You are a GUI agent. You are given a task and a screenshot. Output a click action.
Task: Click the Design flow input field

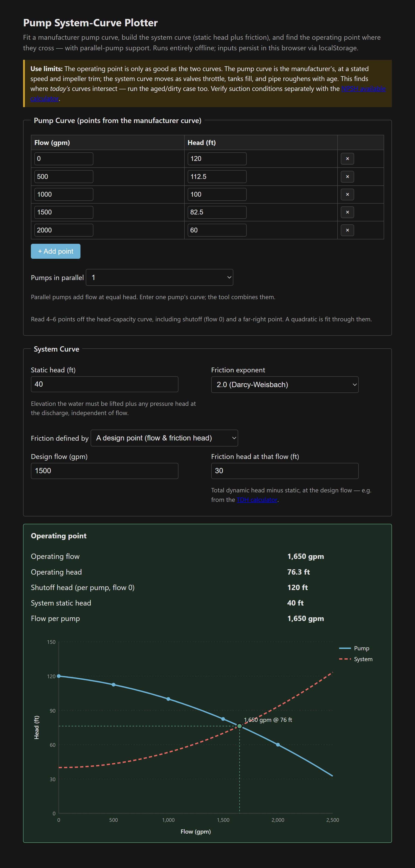click(104, 471)
